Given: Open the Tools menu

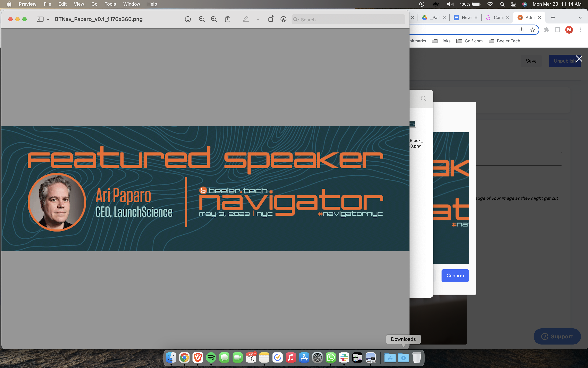Looking at the screenshot, I should (x=110, y=4).
